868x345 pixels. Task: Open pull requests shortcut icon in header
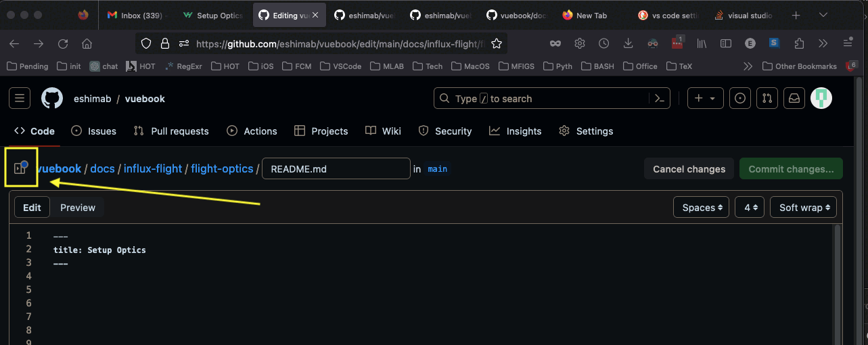click(767, 98)
